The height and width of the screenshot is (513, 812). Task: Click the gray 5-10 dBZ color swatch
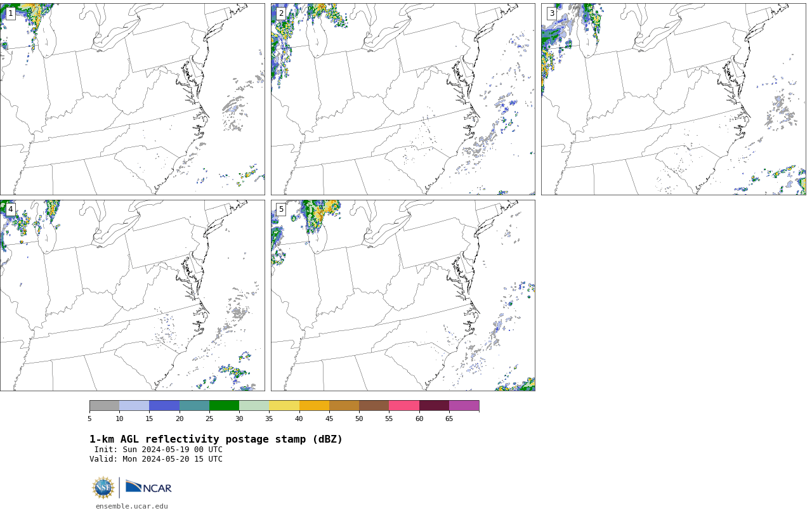[104, 406]
